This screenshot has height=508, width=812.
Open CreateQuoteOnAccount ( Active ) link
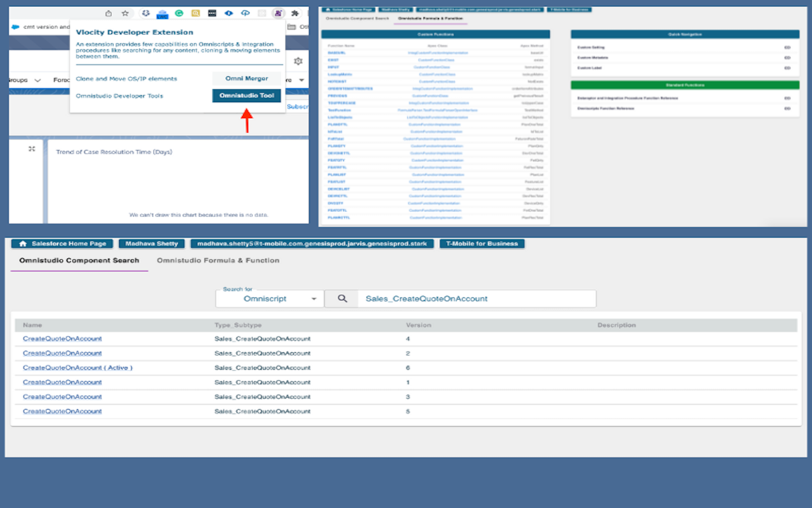(77, 368)
